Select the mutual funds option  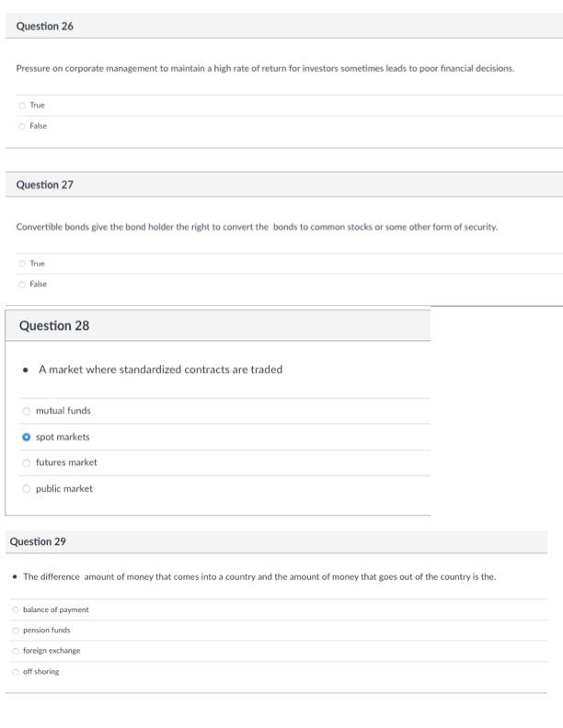point(26,411)
